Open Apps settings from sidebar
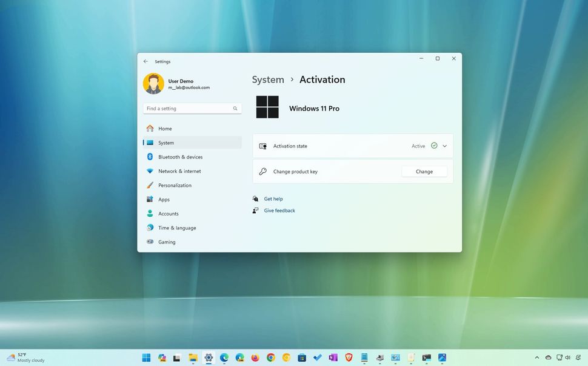 (x=164, y=199)
